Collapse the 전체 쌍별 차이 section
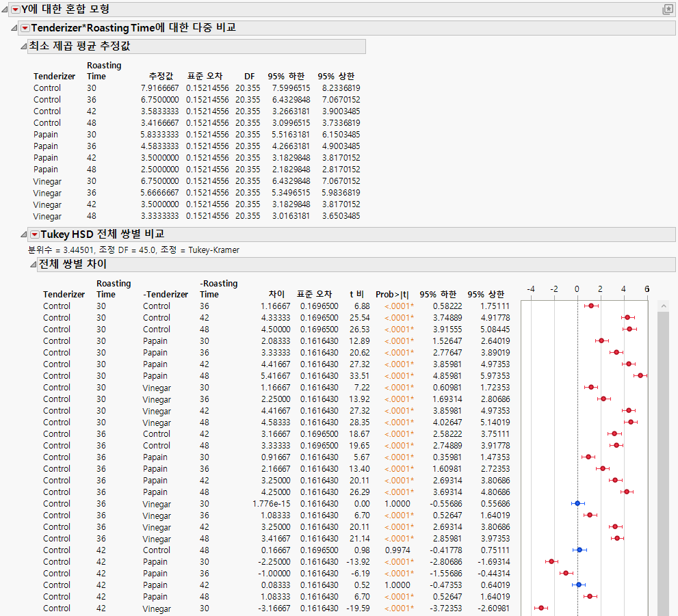The height and width of the screenshot is (616, 678). pyautogui.click(x=33, y=265)
